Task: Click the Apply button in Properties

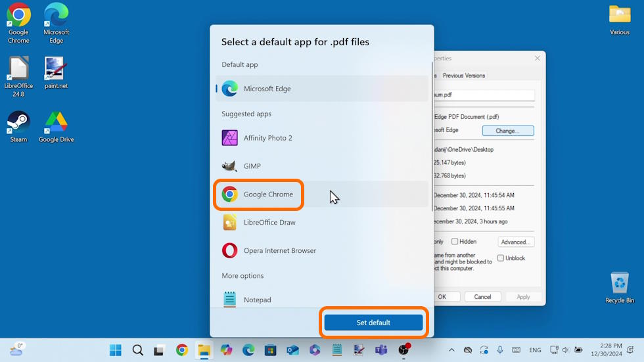Action: click(x=523, y=297)
